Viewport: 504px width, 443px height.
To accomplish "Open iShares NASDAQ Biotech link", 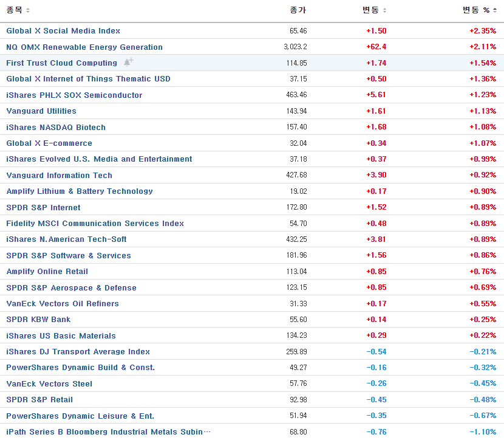I will (x=56, y=128).
